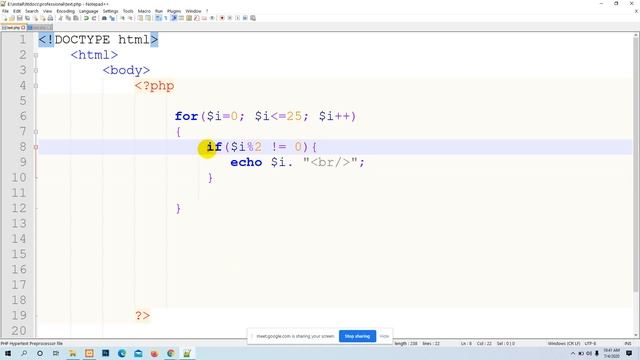Open the Macro menu
The width and height of the screenshot is (640, 360).
pyautogui.click(x=144, y=11)
